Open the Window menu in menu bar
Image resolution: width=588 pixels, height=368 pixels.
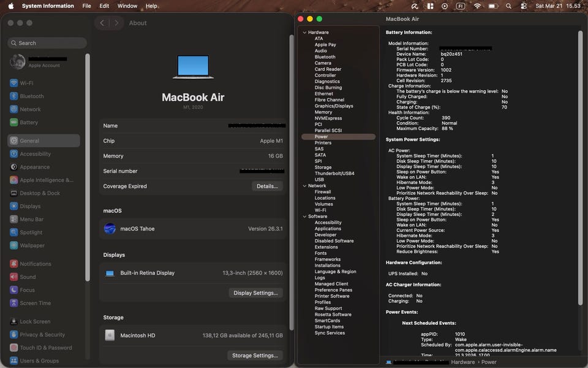(x=127, y=6)
